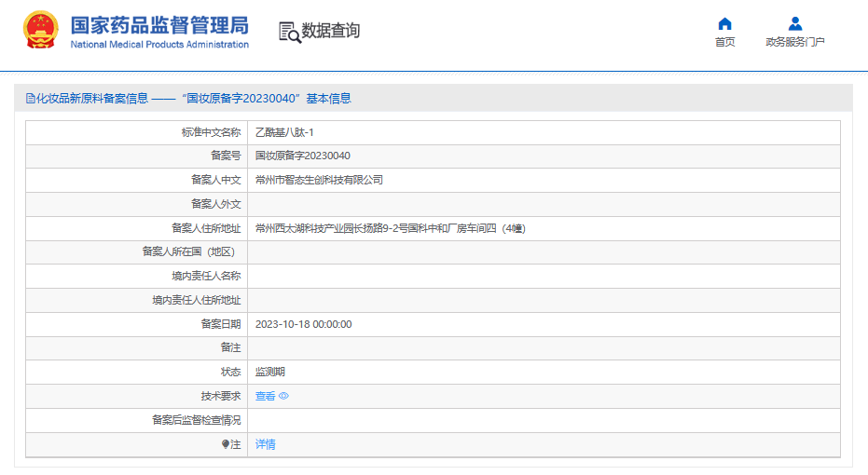
Task: Open 查看 technical requirements link
Action: pyautogui.click(x=265, y=396)
